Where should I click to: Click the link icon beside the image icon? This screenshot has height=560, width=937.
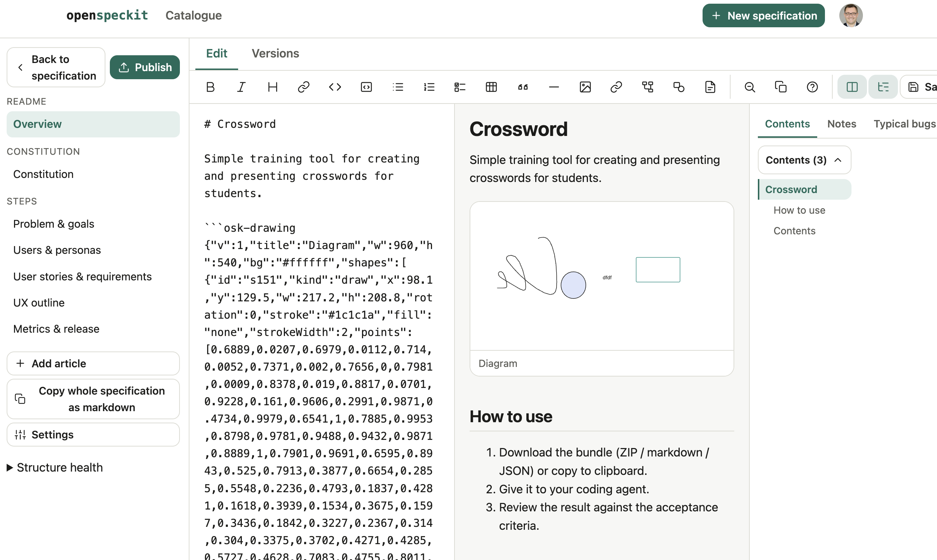616,87
